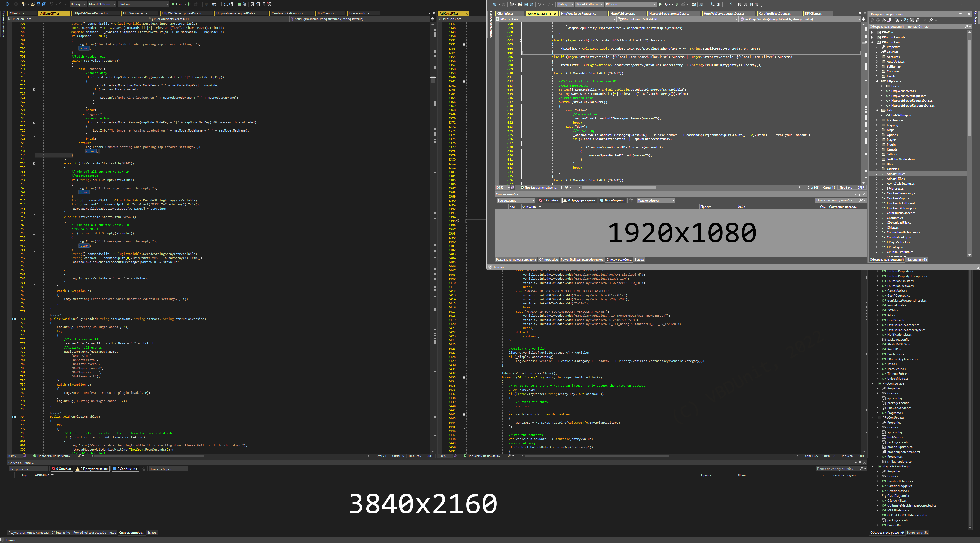
Task: Go to previous bookmark in large dark window
Action: pos(258,4)
